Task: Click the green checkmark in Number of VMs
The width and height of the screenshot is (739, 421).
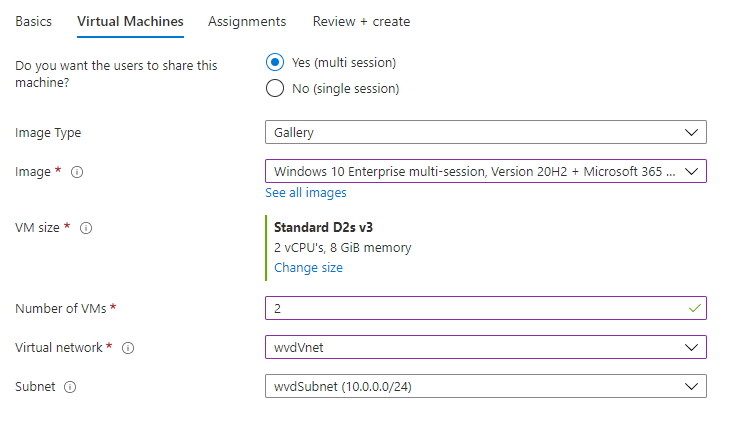Action: tap(694, 308)
